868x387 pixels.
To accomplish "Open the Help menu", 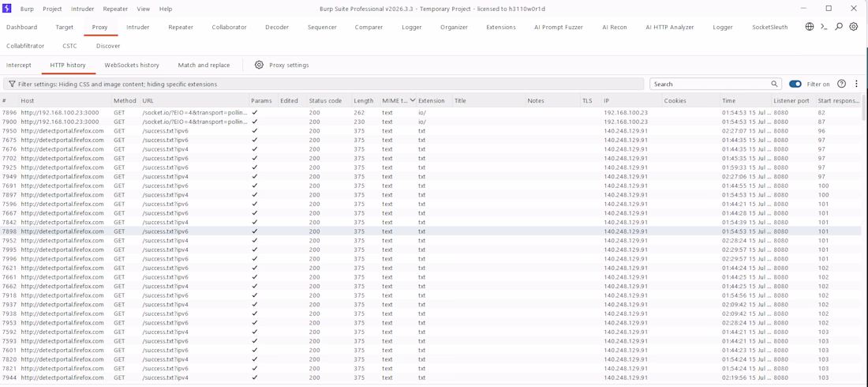I will coord(166,9).
